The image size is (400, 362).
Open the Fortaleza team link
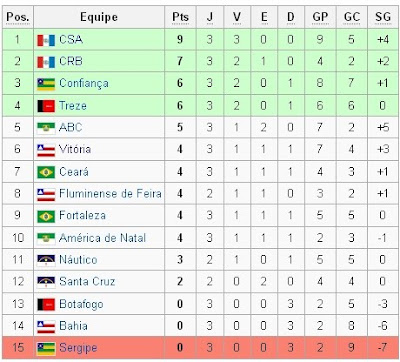point(82,215)
